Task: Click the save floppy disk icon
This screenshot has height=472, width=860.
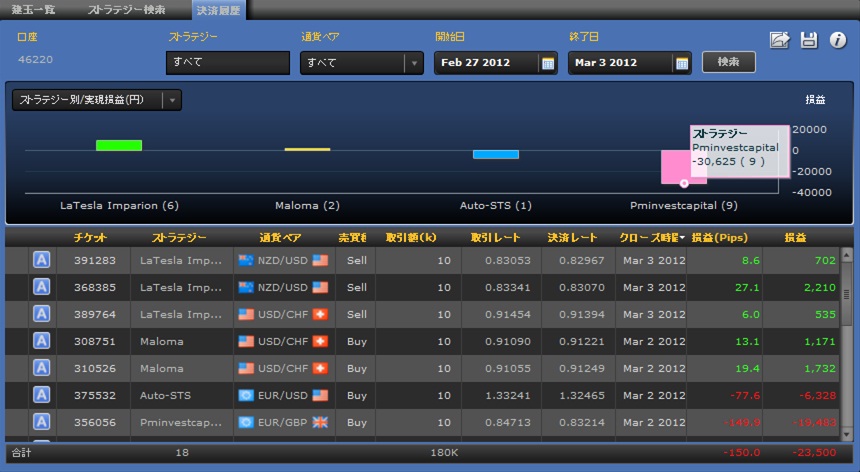Action: pyautogui.click(x=808, y=40)
